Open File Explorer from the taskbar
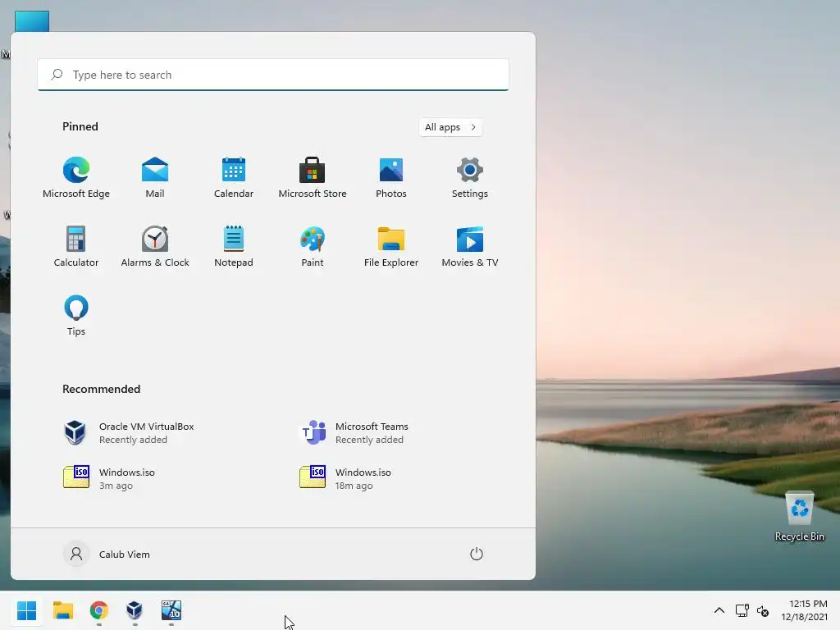Viewport: 840px width, 630px height. tap(63, 610)
